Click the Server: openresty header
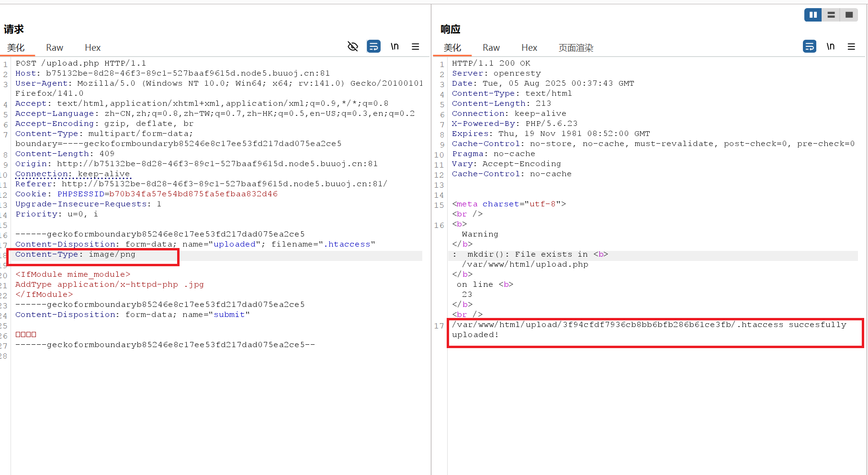 (x=496, y=73)
